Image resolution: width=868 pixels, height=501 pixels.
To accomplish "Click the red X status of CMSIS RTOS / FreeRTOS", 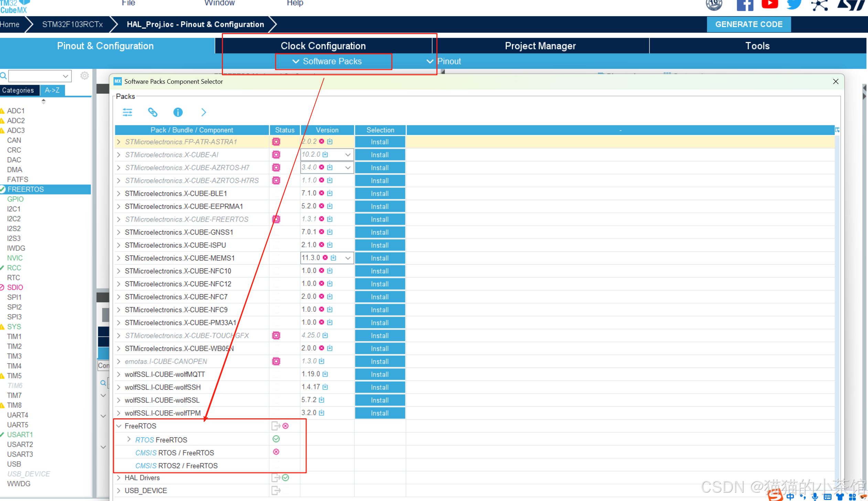I will [276, 452].
